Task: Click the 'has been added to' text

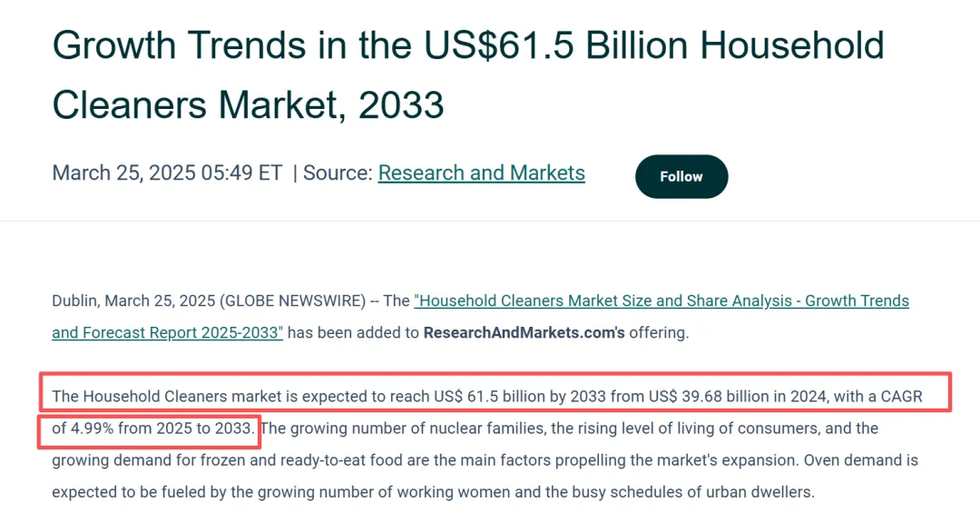Action: [x=353, y=332]
